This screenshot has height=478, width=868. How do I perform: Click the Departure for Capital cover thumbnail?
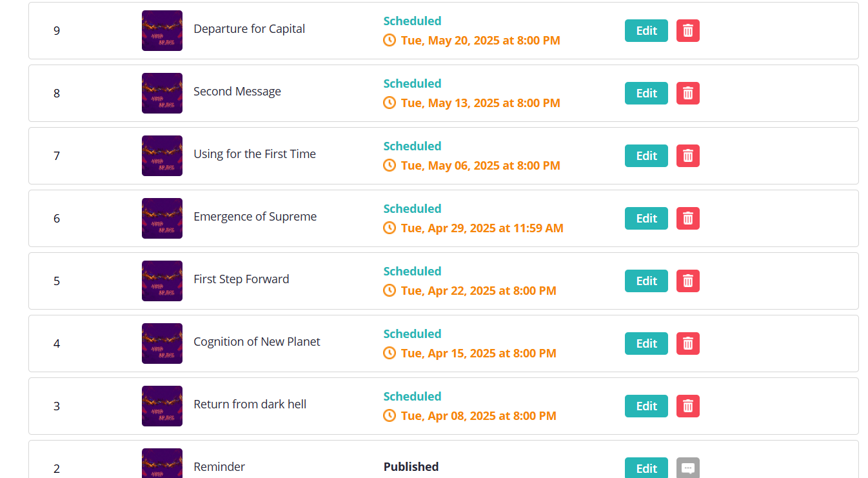click(162, 31)
